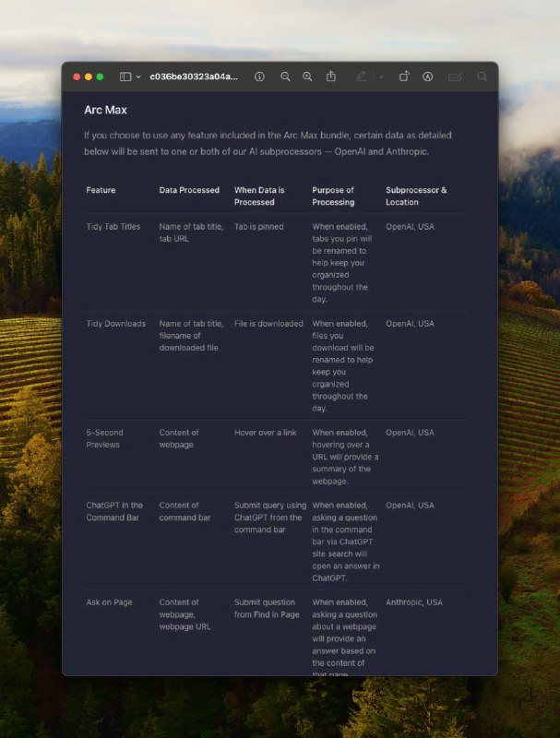The width and height of the screenshot is (560, 738).
Task: Open the Inspector info panel
Action: point(259,77)
